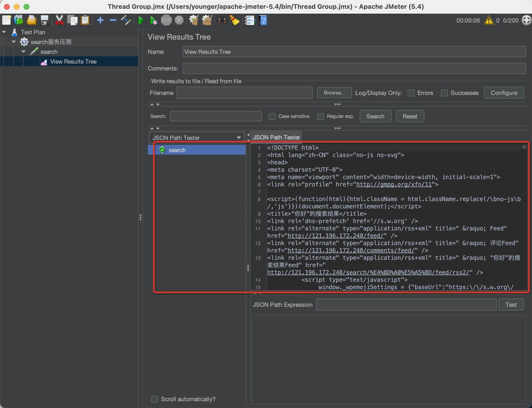Click the Name input field
Viewport: 532px width, 408px height.
pos(354,52)
